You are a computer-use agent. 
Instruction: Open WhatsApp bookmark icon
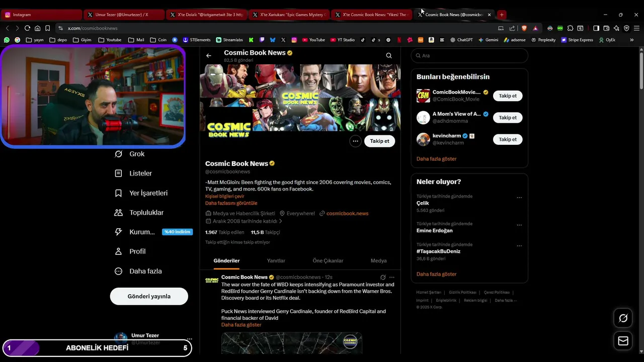coord(7,40)
